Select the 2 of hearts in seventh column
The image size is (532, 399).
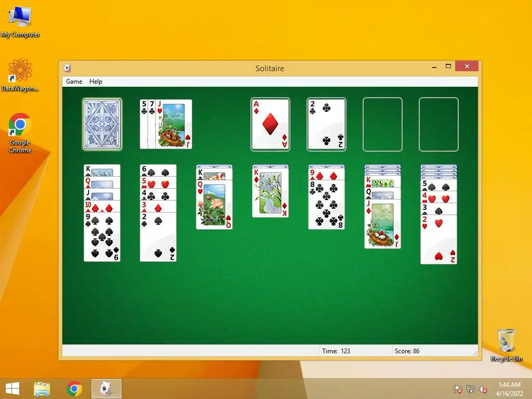click(x=438, y=239)
